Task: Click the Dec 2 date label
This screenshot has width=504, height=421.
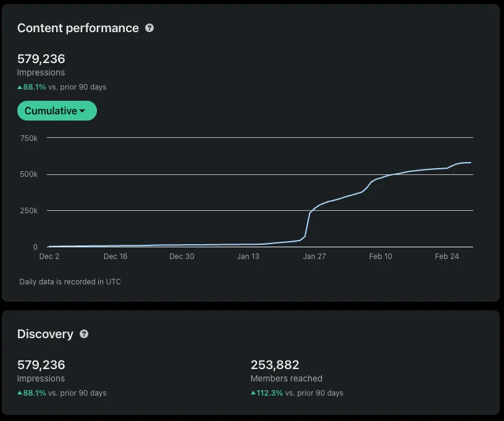Action: [49, 257]
